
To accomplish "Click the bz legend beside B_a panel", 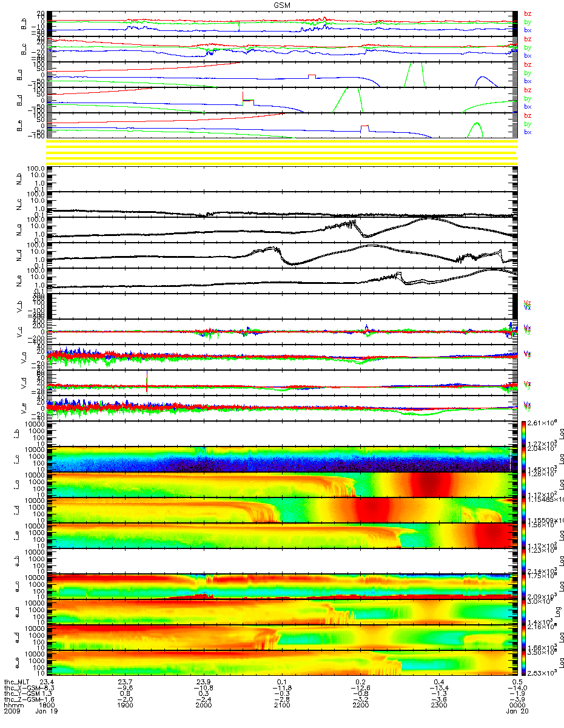I will pyautogui.click(x=528, y=64).
